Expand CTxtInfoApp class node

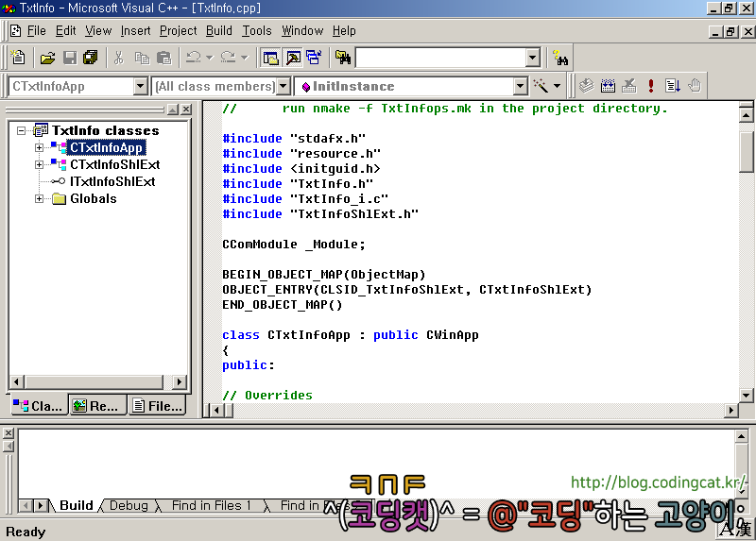39,147
